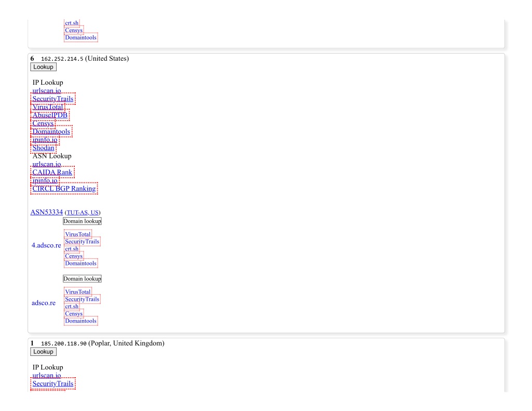Open SecurityTrails link for 4.adsco.re
The width and height of the screenshot is (532, 411).
82,242
